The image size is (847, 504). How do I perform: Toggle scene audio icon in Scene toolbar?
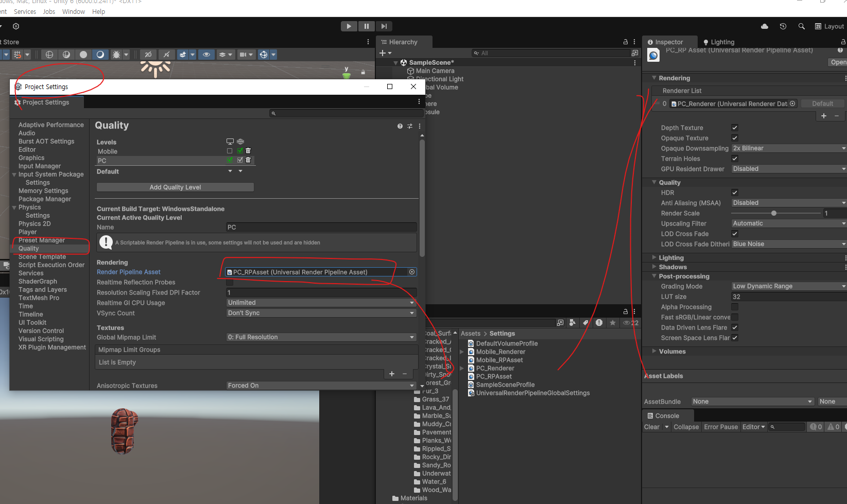[x=166, y=55]
